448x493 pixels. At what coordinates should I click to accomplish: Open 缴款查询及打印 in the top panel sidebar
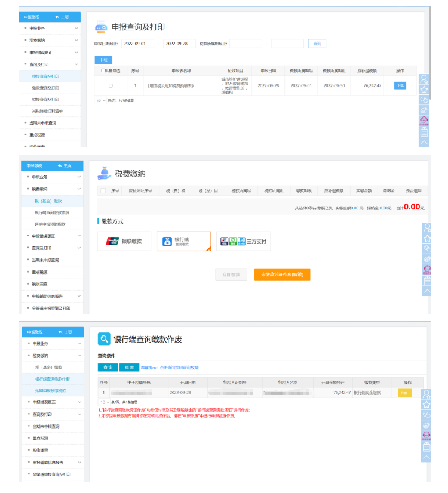point(45,88)
